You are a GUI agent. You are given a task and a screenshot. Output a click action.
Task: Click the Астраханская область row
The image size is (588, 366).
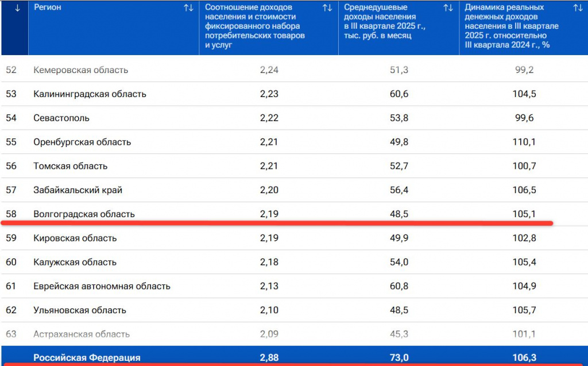[x=82, y=334]
